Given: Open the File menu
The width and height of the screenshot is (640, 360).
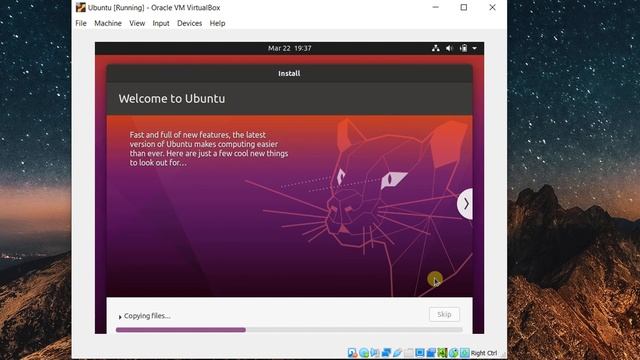Looking at the screenshot, I should (x=81, y=23).
